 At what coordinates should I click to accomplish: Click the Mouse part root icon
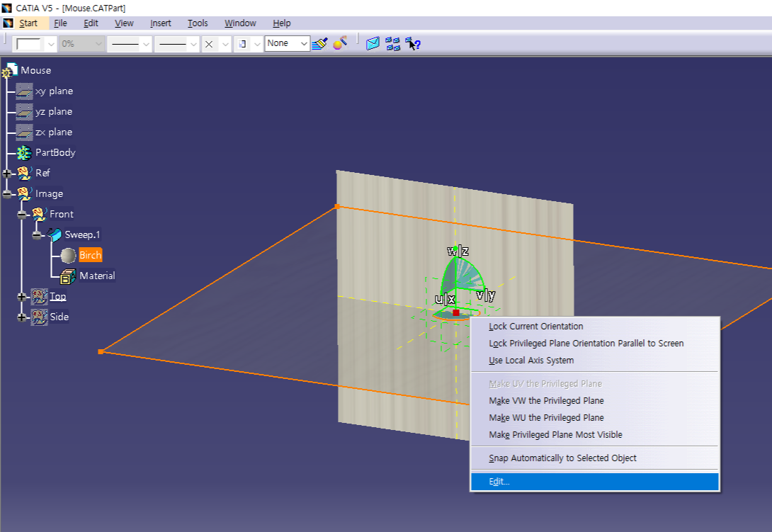[9, 70]
